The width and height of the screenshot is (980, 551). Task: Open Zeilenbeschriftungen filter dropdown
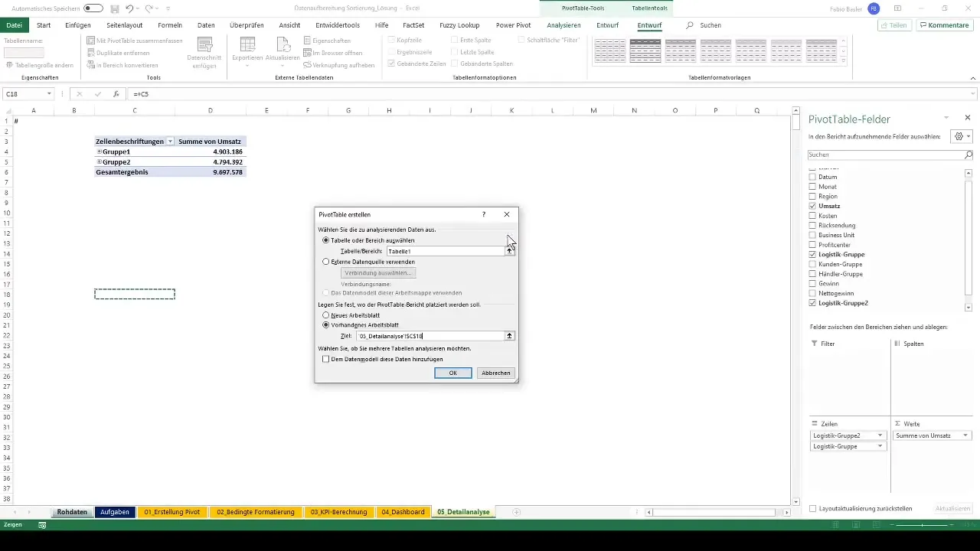[170, 142]
